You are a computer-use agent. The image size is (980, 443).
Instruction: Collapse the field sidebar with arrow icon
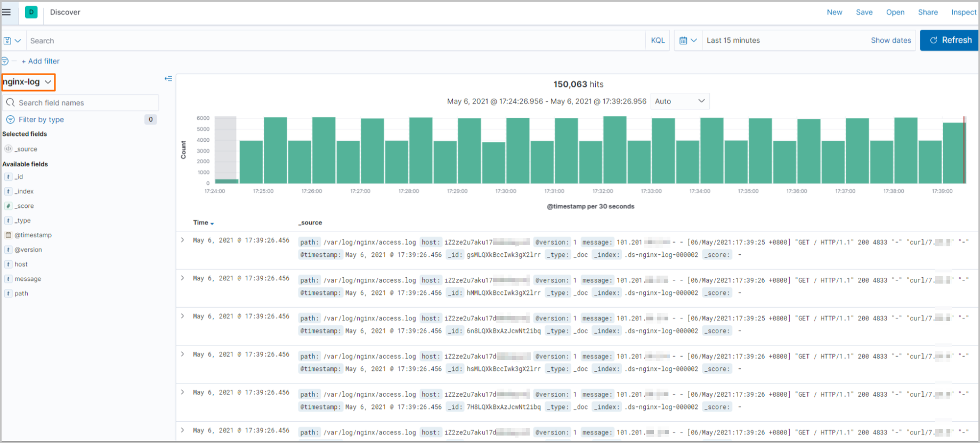[168, 79]
